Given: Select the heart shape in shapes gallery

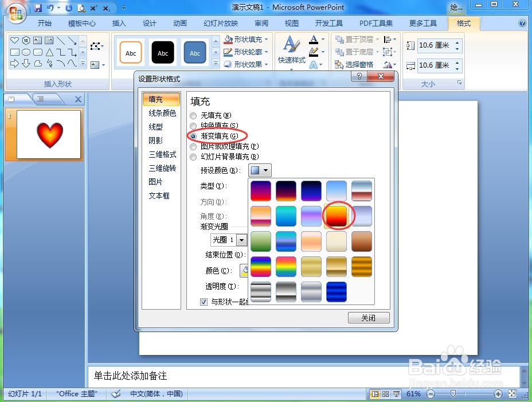Looking at the screenshot, I should pos(14,41).
